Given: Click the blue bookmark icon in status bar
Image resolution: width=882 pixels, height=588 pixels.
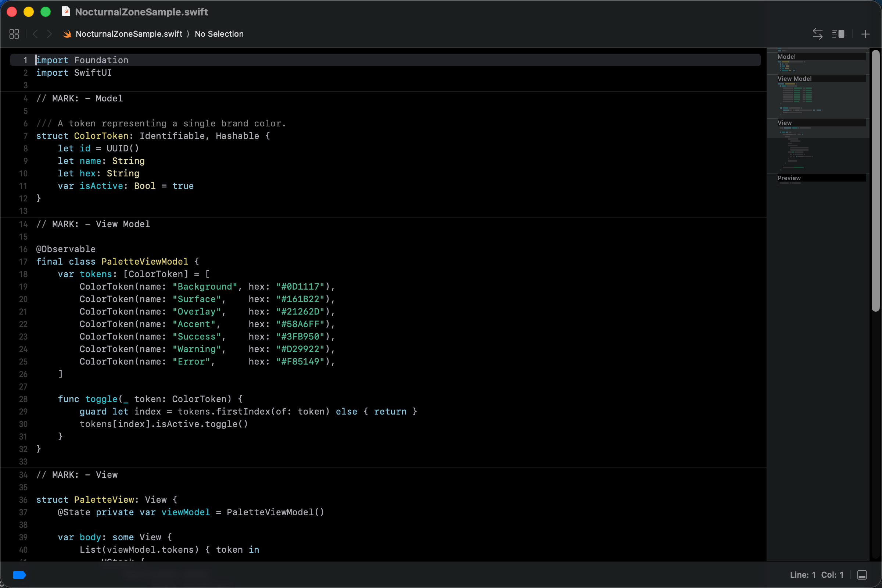Looking at the screenshot, I should 19,575.
